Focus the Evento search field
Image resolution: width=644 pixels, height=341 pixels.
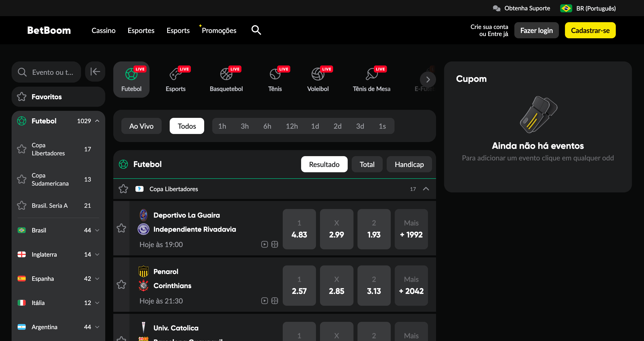pyautogui.click(x=46, y=72)
